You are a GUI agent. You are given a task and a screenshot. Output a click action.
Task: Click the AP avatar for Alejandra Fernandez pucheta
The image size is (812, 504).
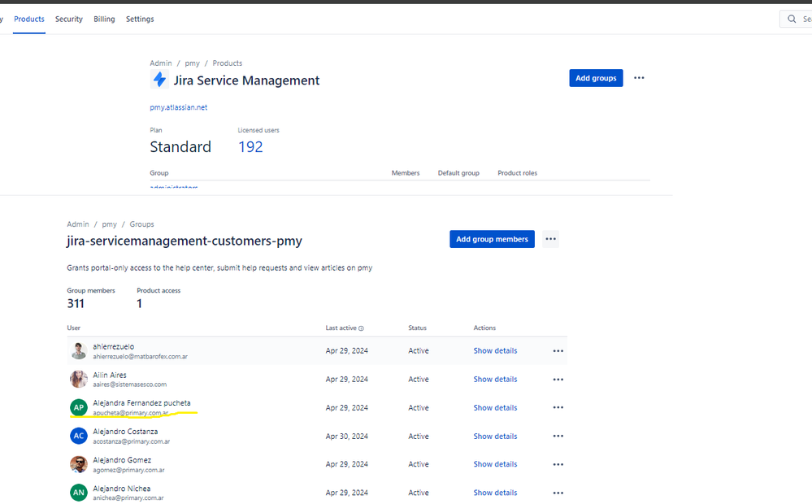pyautogui.click(x=79, y=407)
